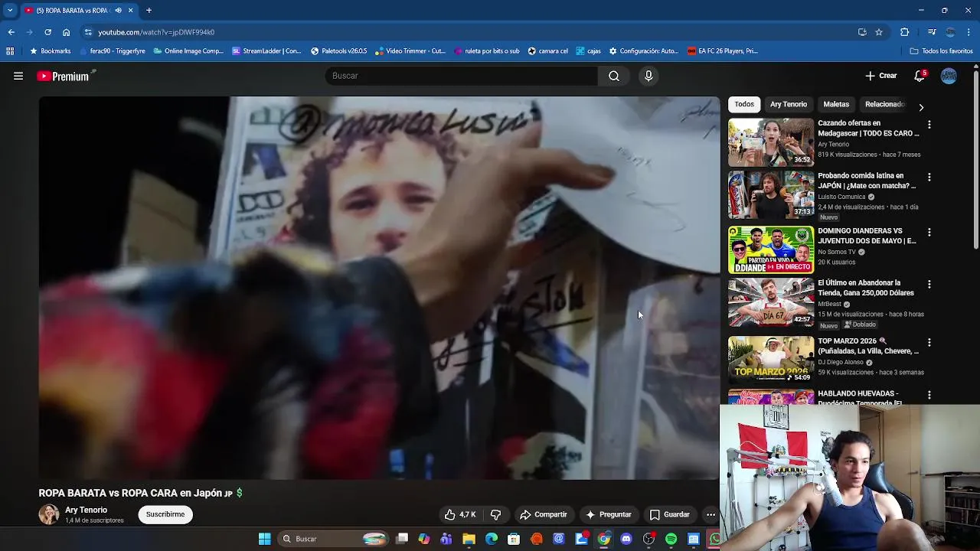This screenshot has height=551, width=980.
Task: Click the page vertical scrollbar
Action: click(975, 161)
